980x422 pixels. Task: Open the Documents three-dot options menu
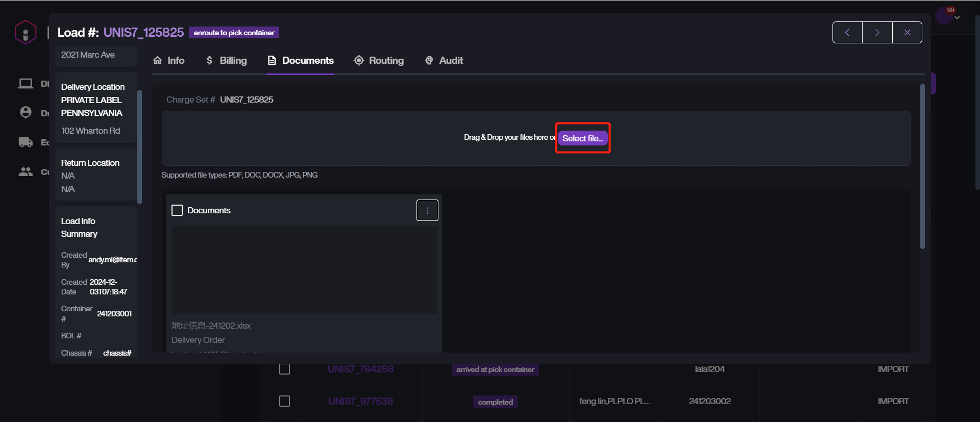pyautogui.click(x=427, y=210)
